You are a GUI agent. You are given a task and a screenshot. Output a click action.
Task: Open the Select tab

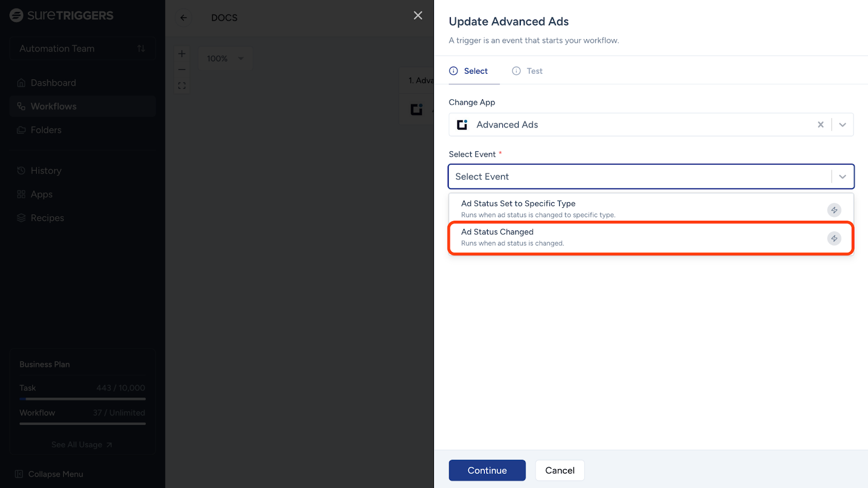tap(469, 71)
